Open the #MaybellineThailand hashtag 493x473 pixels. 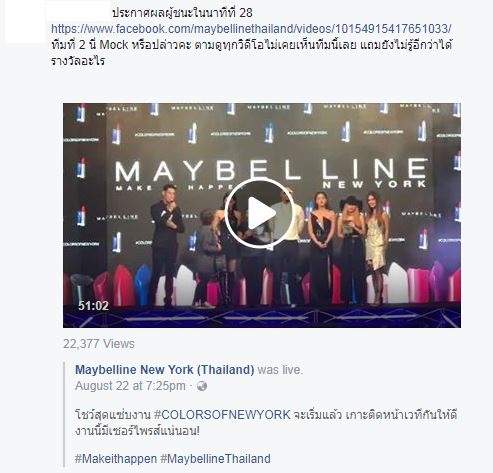[x=215, y=459]
